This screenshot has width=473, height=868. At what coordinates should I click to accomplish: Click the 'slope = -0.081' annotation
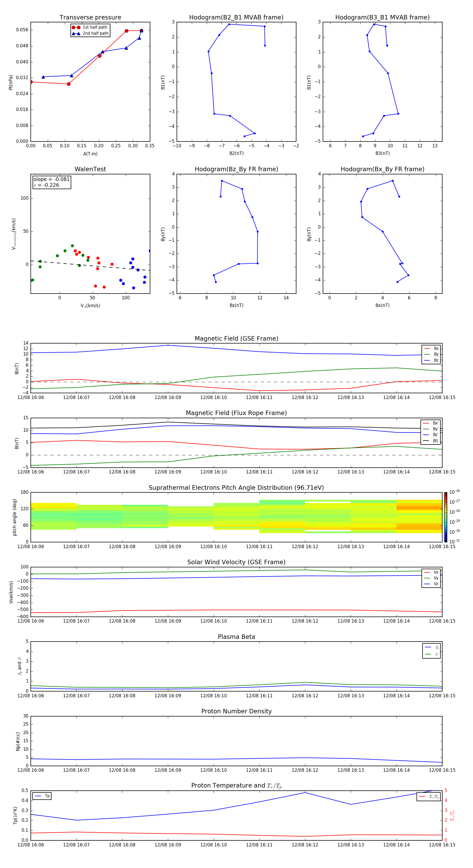click(x=52, y=179)
